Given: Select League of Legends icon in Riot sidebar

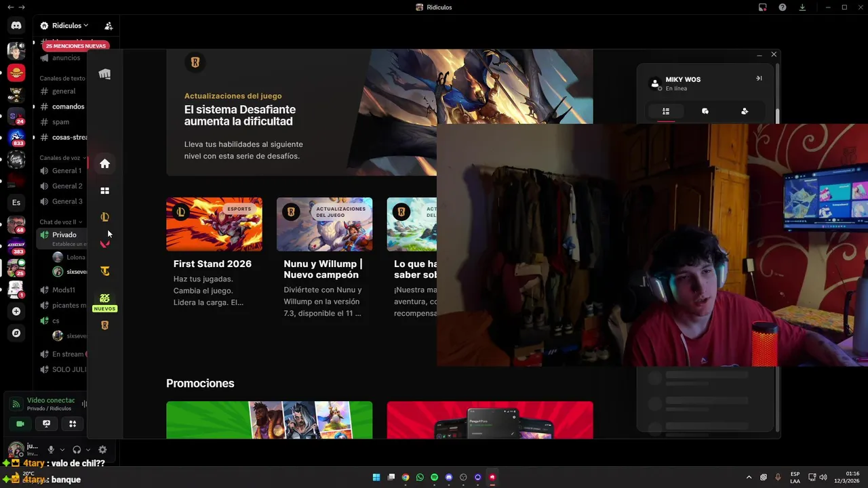Looking at the screenshot, I should point(104,217).
